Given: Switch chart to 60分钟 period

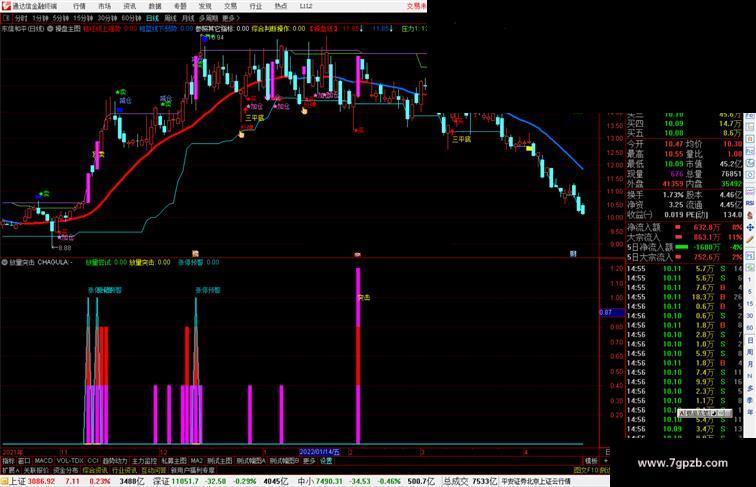Looking at the screenshot, I should (x=131, y=18).
